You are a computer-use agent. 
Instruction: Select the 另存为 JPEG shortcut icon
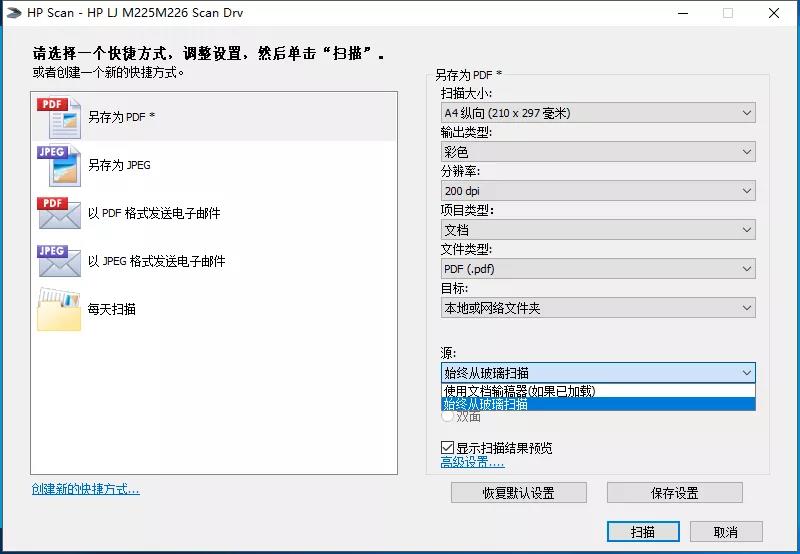58,165
